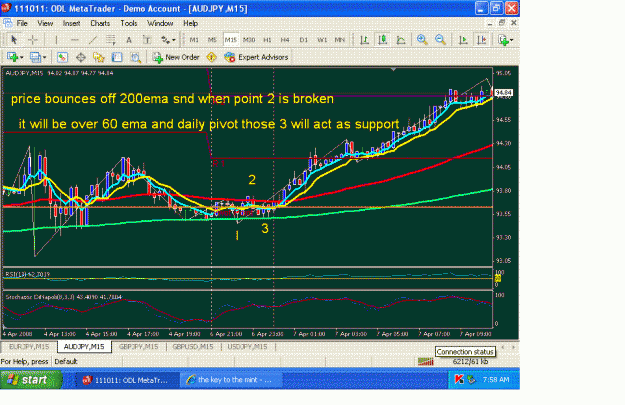The width and height of the screenshot is (625, 405).
Task: Select the horizontal line tool
Action: 75,39
